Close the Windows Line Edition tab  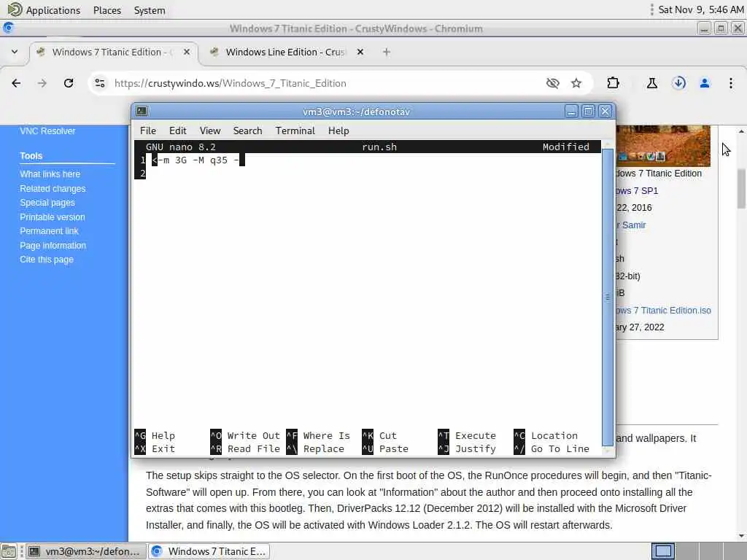coord(360,52)
